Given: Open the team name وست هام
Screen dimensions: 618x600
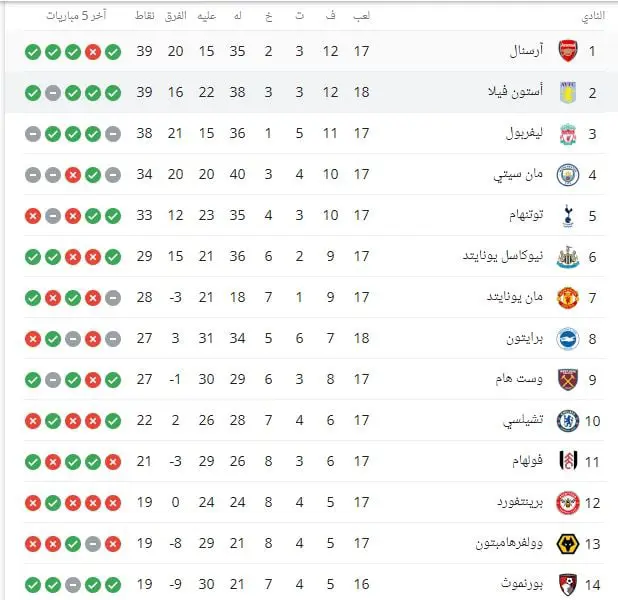Looking at the screenshot, I should point(519,379).
